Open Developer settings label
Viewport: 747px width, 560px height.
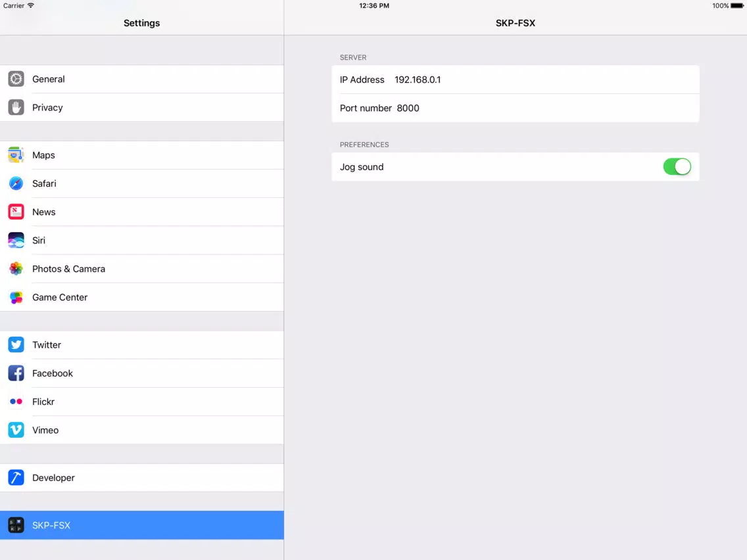pyautogui.click(x=53, y=478)
